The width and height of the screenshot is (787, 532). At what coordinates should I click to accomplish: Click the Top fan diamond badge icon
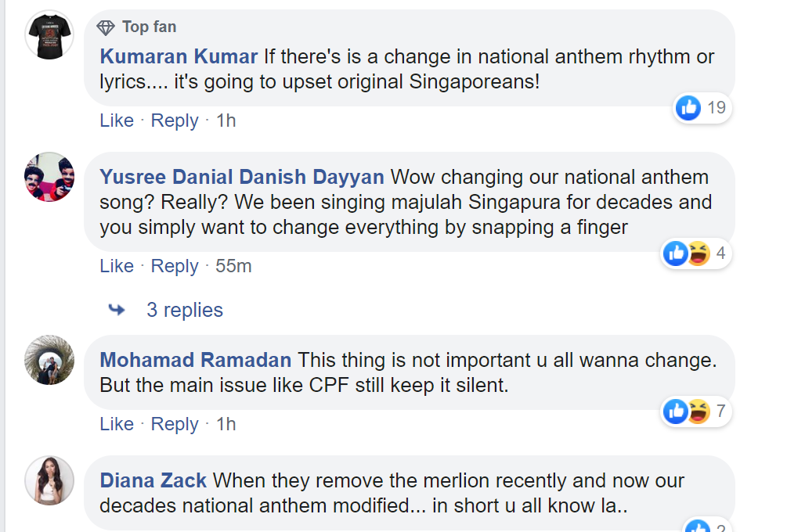pos(106,27)
